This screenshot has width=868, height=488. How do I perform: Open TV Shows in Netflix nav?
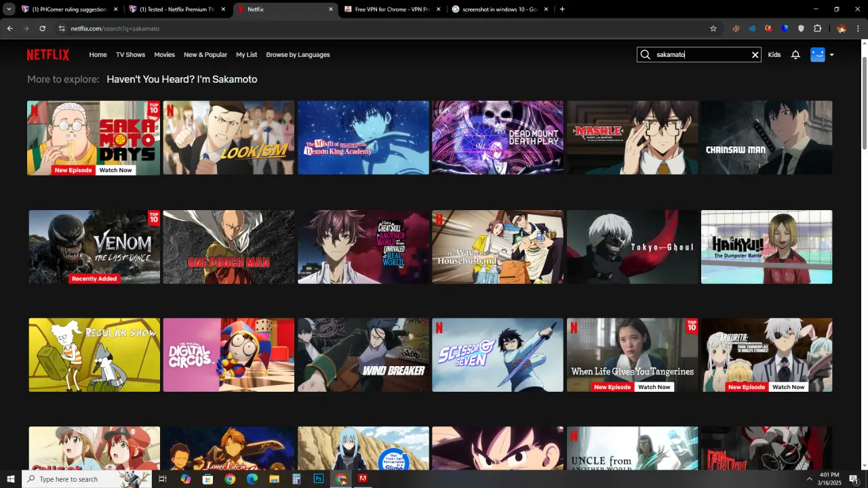(130, 55)
